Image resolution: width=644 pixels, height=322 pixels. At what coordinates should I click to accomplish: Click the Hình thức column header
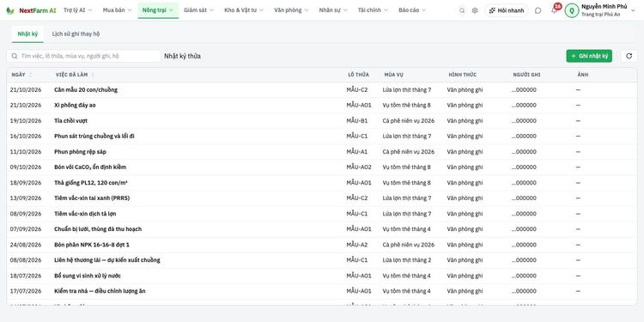463,75
